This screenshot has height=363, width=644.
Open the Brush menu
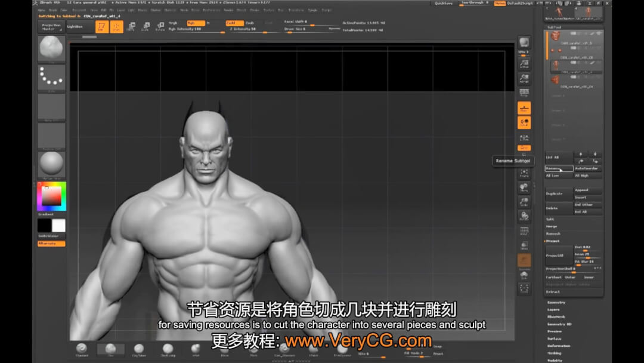54,10
